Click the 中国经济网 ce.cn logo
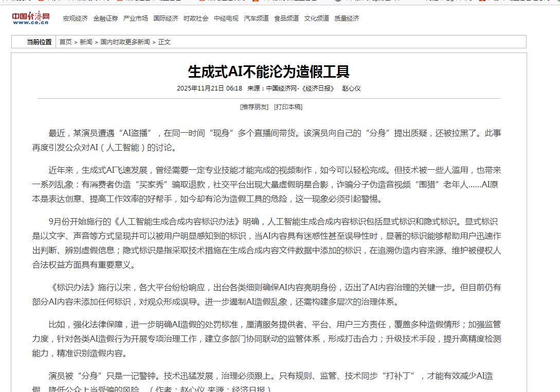This screenshot has width=560, height=392. [x=31, y=19]
